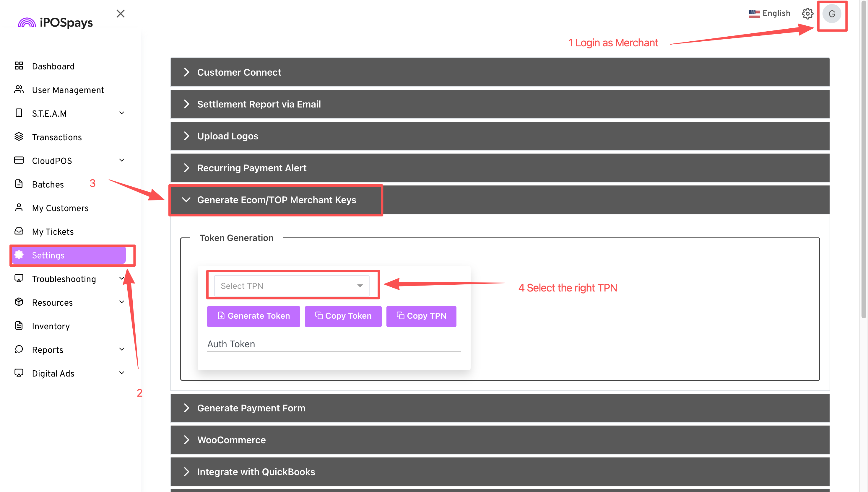The height and width of the screenshot is (492, 868).
Task: Click the Copy TPN button
Action: 421,316
